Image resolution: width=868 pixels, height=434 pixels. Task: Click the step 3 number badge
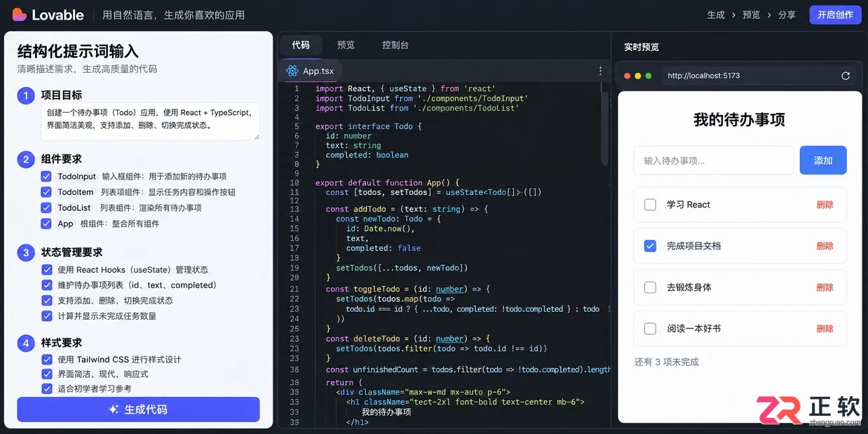[x=26, y=252]
